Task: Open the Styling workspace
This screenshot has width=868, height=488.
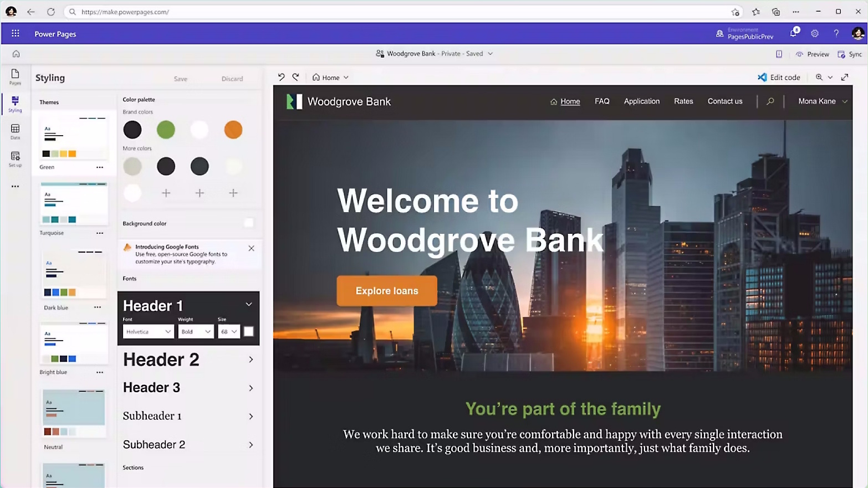Action: (x=15, y=104)
